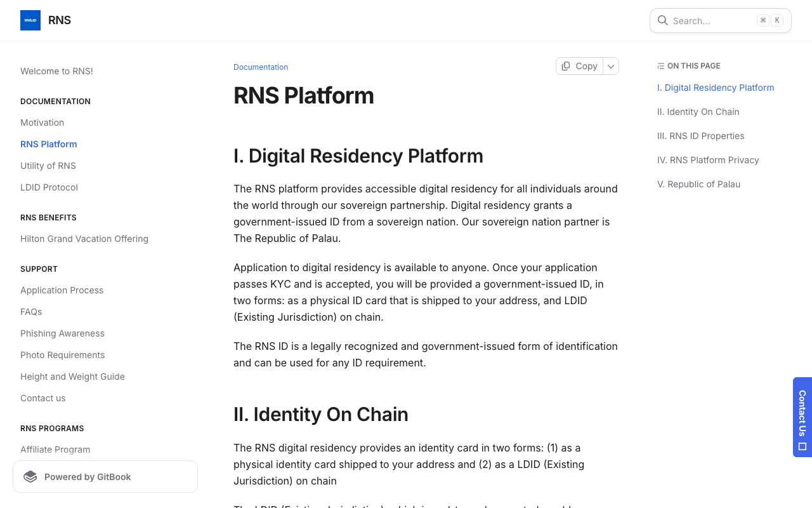This screenshot has width=812, height=508.
Task: Open Hilton Grand Vacation Offering page
Action: click(x=84, y=239)
